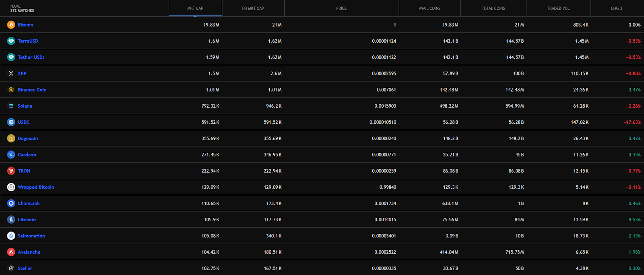Image resolution: width=644 pixels, height=275 pixels.
Task: Open the TerraUSD link
Action: pos(28,41)
